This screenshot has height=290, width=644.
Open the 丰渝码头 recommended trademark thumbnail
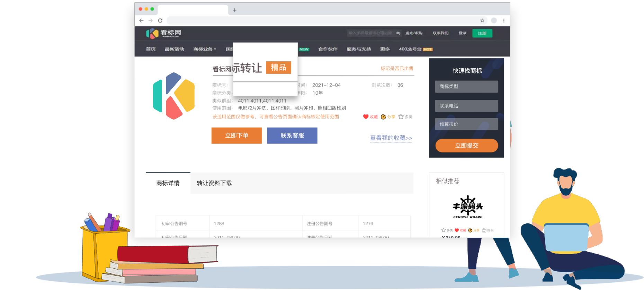[x=467, y=207]
